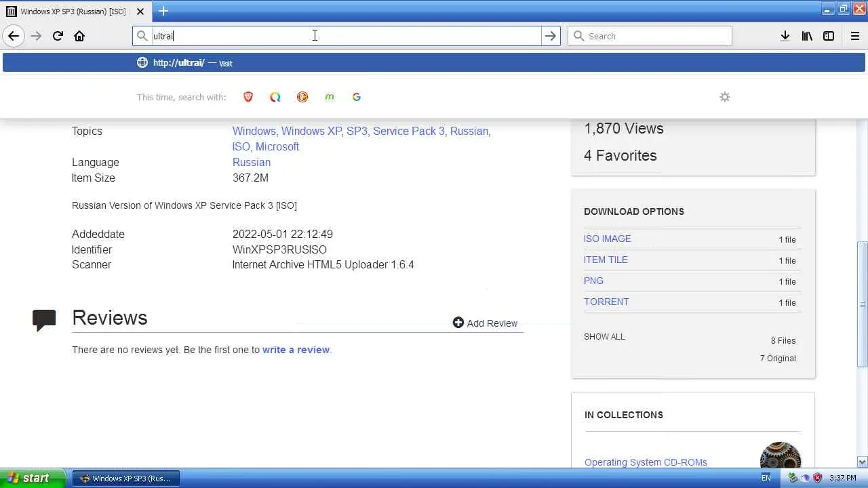
Task: Open the Operating System CD-ROMs collection link
Action: coord(646,462)
